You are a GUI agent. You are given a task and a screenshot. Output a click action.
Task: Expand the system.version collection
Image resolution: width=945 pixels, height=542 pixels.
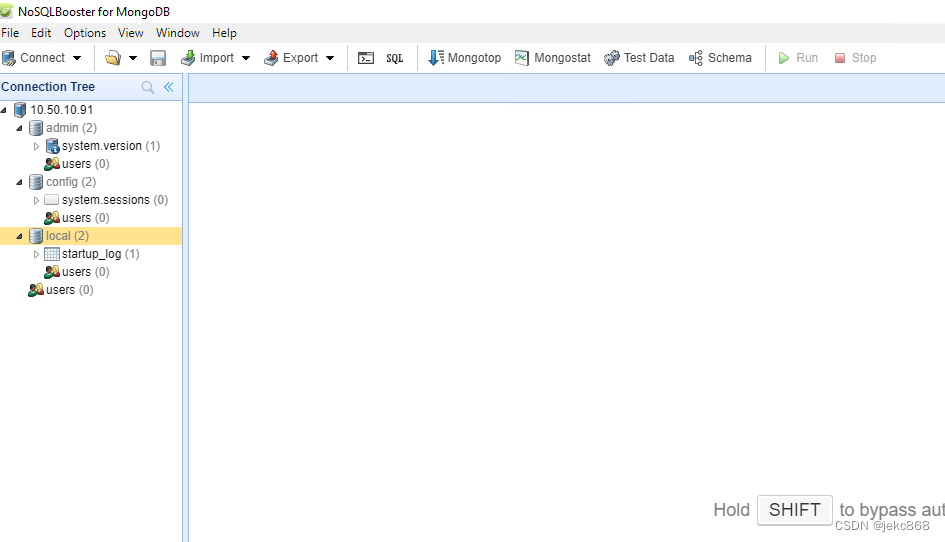36,146
